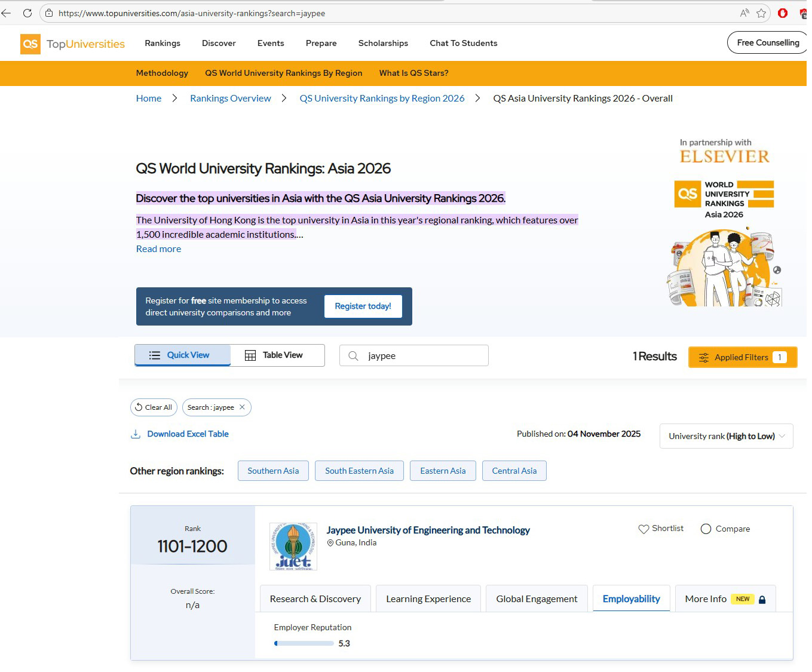Open the Research & Discovery tab
Viewport: 812px width, 672px height.
(315, 599)
